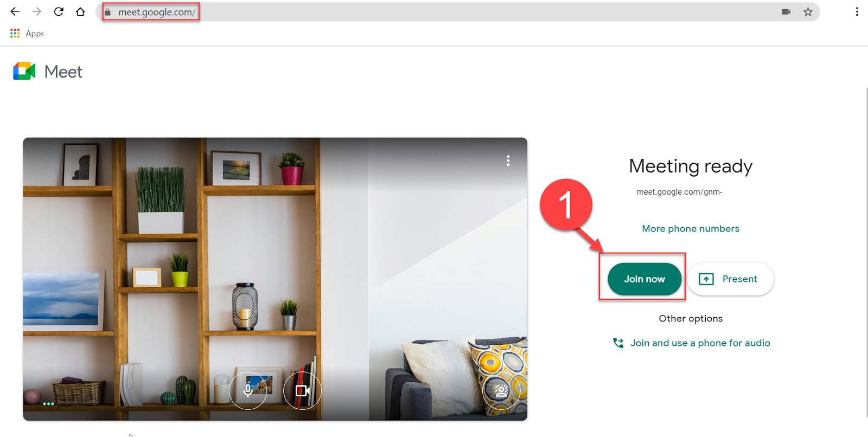Go to browser home page icon
The image size is (868, 437).
[x=80, y=11]
